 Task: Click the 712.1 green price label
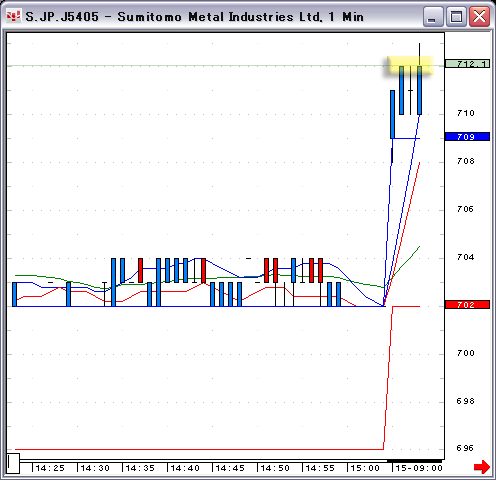coord(467,64)
